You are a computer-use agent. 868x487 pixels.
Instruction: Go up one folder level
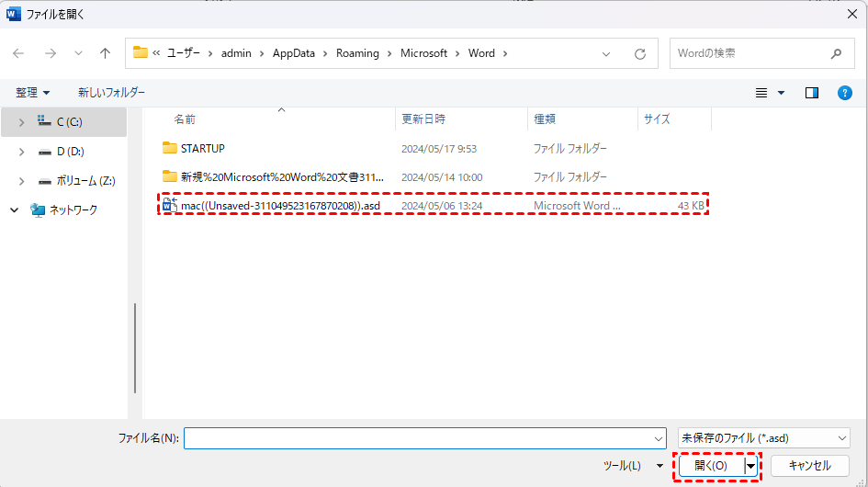pyautogui.click(x=105, y=53)
